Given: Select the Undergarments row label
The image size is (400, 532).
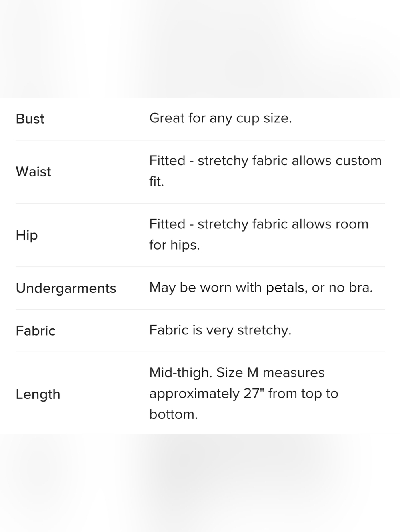Looking at the screenshot, I should click(66, 288).
